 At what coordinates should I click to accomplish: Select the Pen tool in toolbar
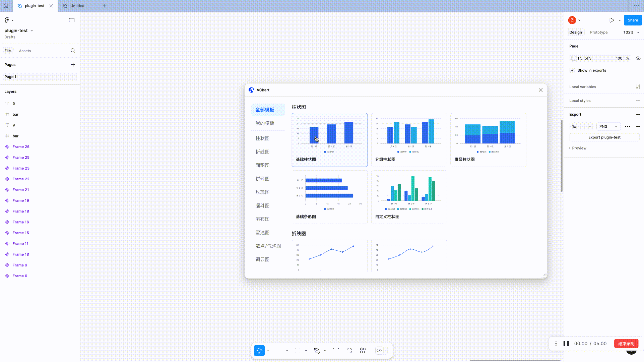(x=317, y=351)
